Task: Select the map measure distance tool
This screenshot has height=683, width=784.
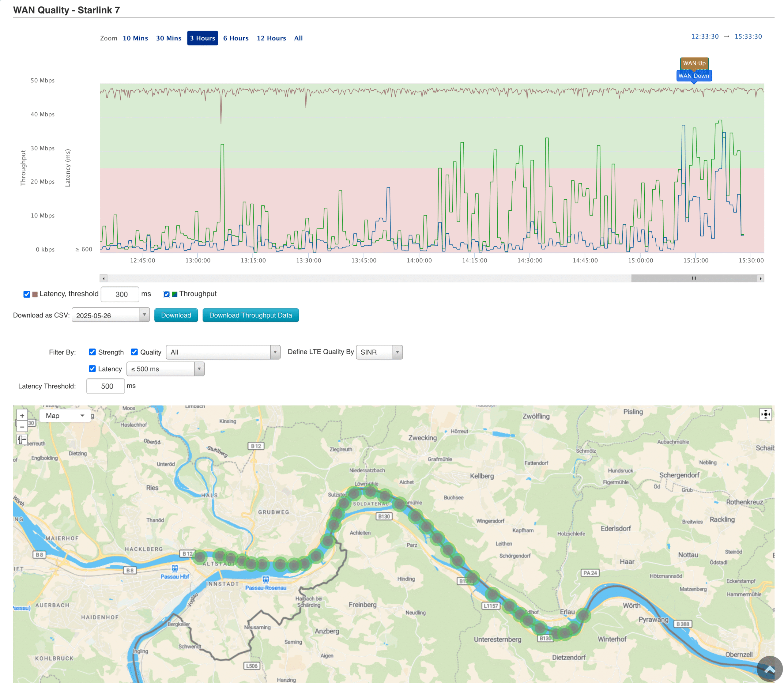Action: point(22,440)
